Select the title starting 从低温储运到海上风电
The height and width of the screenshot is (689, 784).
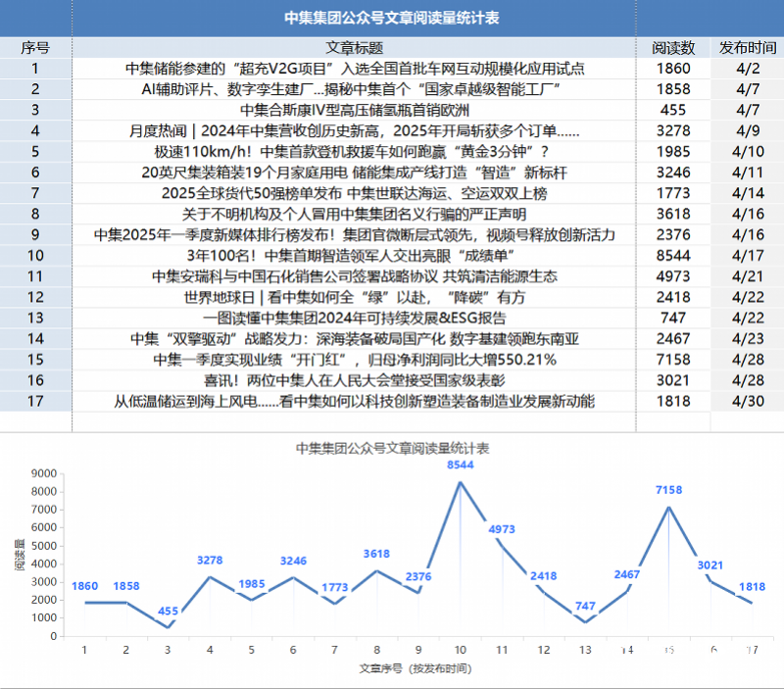355,402
